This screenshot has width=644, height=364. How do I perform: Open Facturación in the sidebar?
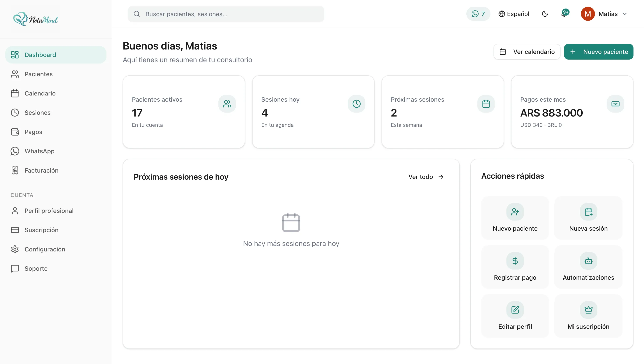pyautogui.click(x=56, y=170)
